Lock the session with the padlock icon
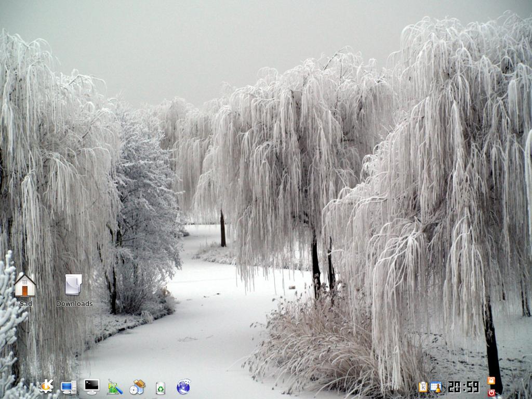The width and height of the screenshot is (532, 399). tap(491, 380)
